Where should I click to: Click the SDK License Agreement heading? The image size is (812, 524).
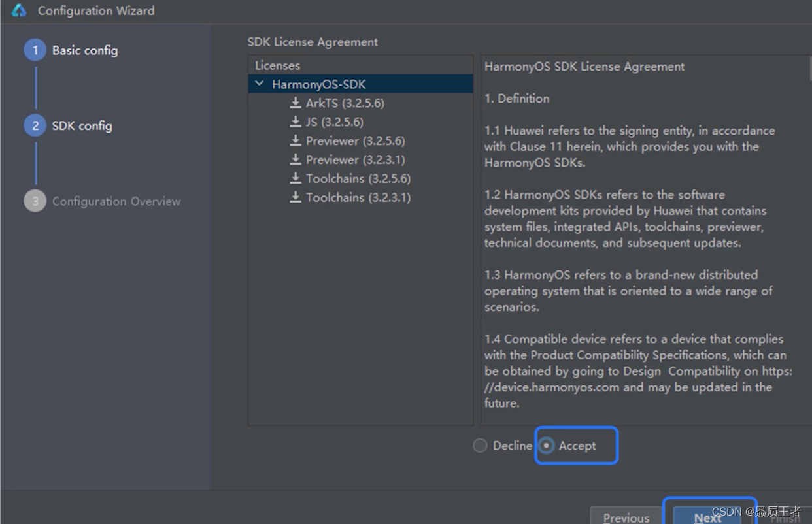(x=313, y=42)
